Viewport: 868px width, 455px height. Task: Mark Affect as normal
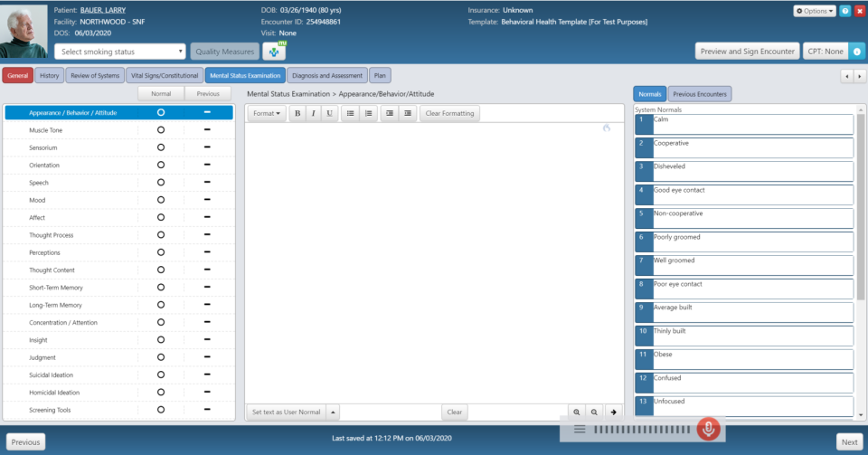[161, 217]
